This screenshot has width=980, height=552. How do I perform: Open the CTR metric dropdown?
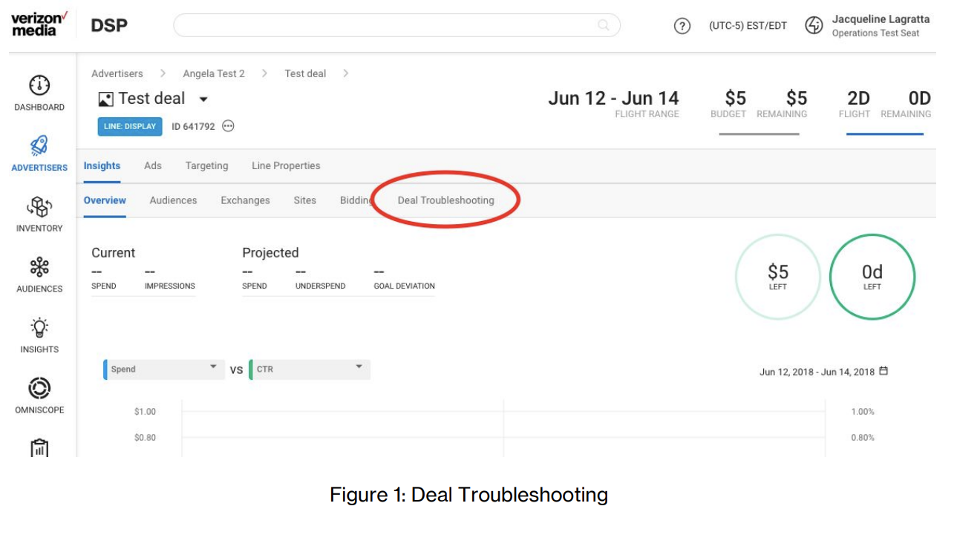pyautogui.click(x=310, y=369)
